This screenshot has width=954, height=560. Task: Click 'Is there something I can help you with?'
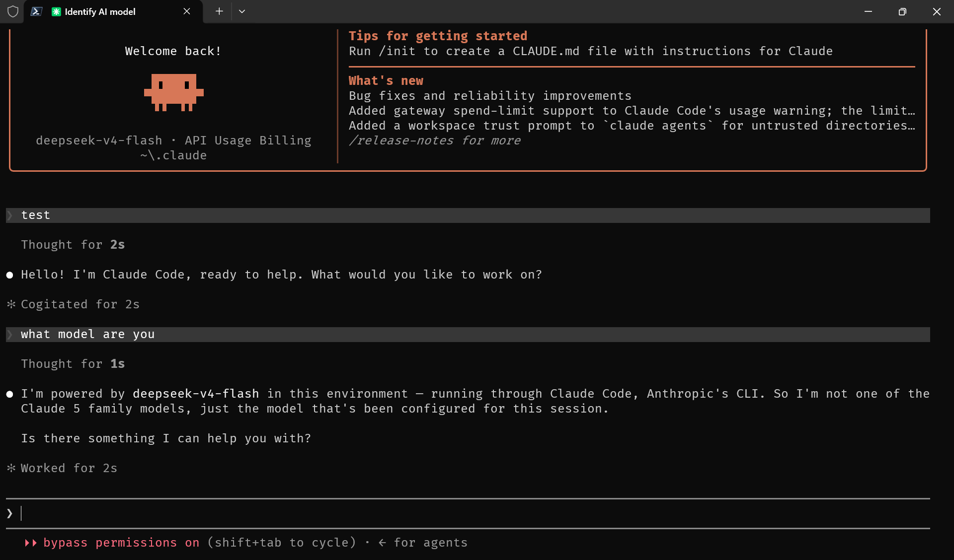coord(166,438)
